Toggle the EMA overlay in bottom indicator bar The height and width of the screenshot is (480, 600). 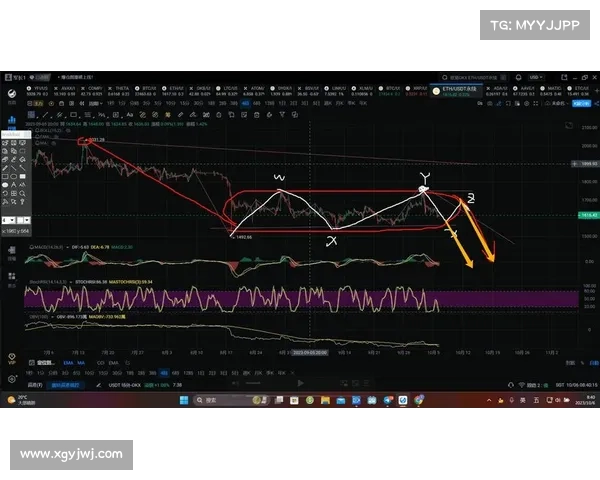[x=68, y=363]
